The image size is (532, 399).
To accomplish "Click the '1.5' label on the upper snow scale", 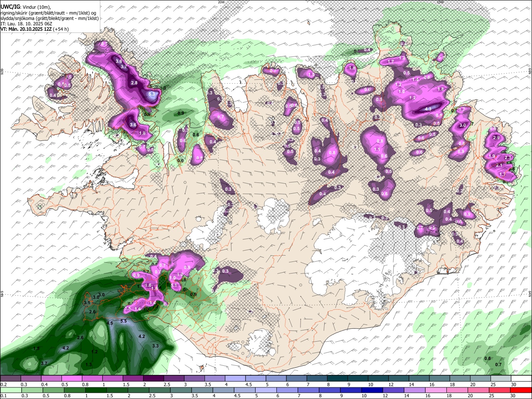I will pyautogui.click(x=126, y=384).
